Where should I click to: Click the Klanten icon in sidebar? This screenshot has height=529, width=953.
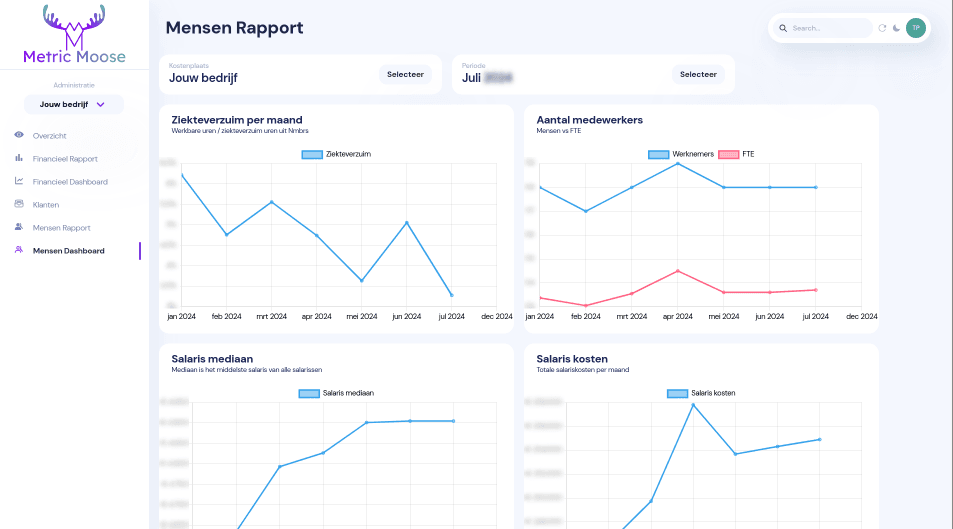(19, 204)
